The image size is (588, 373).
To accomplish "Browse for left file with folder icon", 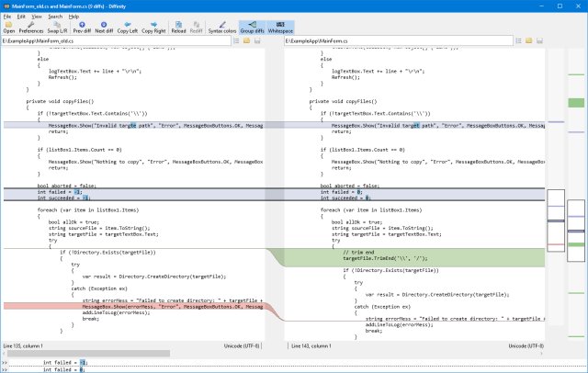I will [x=247, y=40].
